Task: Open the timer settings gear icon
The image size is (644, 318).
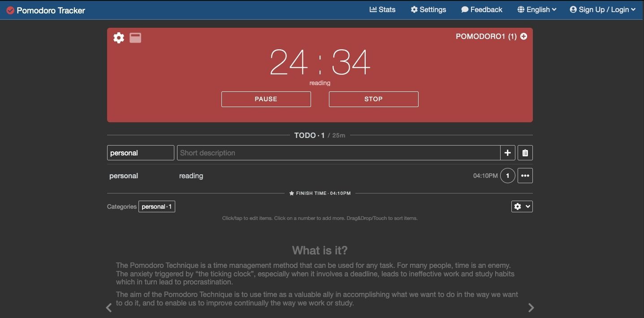Action: pyautogui.click(x=119, y=38)
